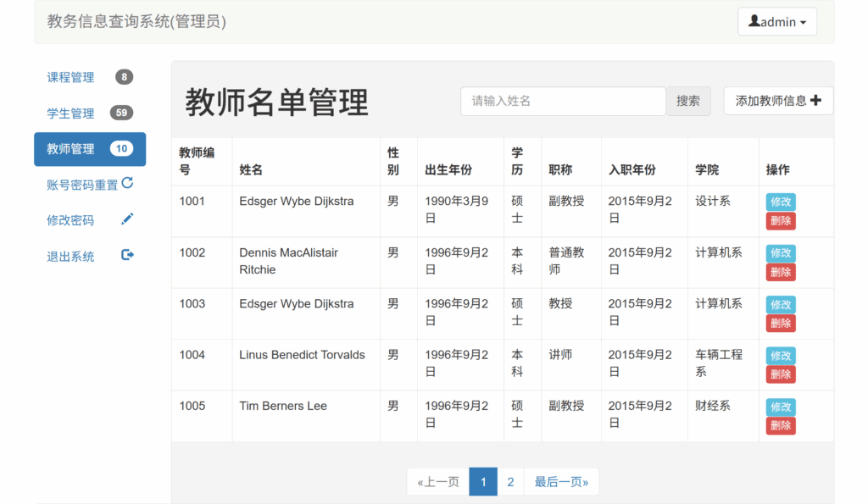Viewport: 868px width, 504px height.
Task: Click the 10 badge on 教师管理
Action: (x=121, y=149)
